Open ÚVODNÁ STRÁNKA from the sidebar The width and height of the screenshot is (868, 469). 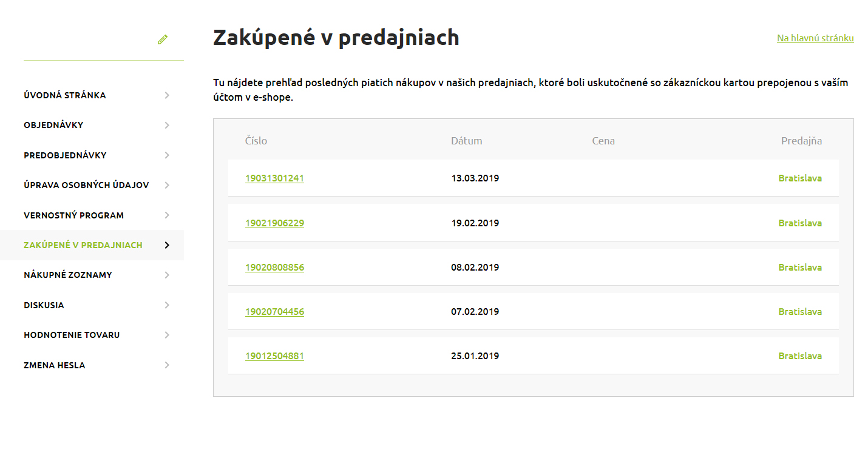point(65,95)
